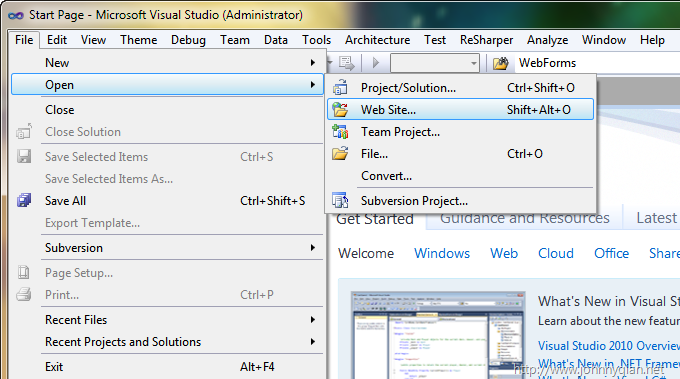The height and width of the screenshot is (379, 680).
Task: Choose Save All in the File menu
Action: [167, 200]
